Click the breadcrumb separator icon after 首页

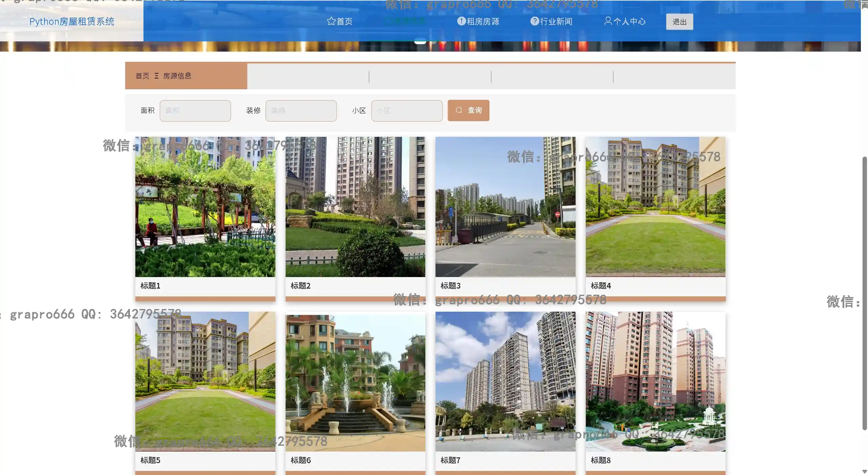click(x=156, y=76)
